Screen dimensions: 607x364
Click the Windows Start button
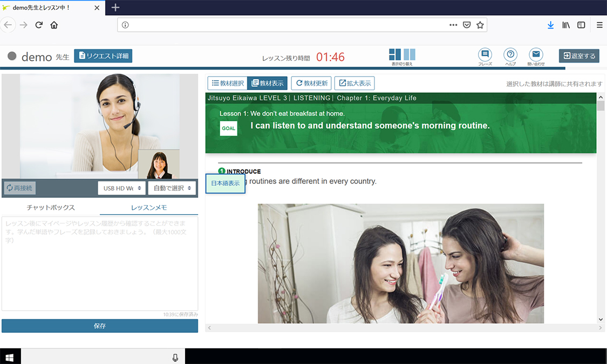pyautogui.click(x=10, y=357)
